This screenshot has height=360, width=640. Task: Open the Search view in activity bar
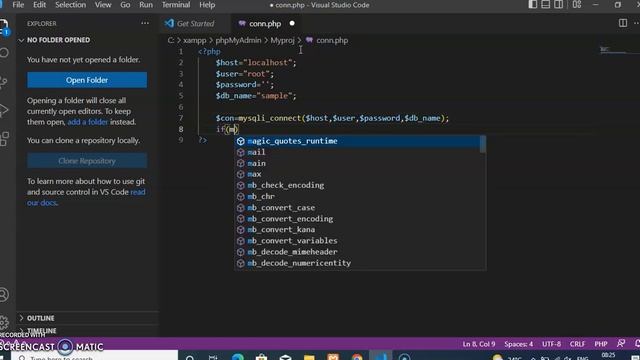pos(4,53)
